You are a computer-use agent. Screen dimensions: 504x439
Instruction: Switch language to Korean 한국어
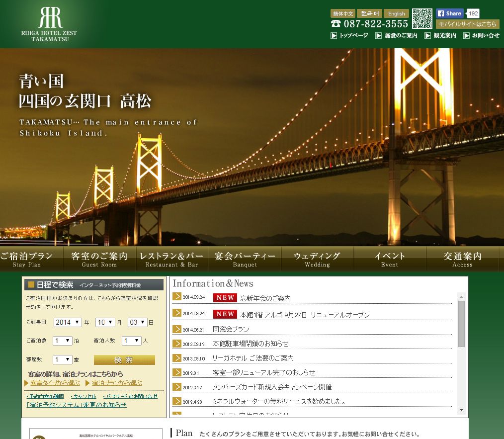369,13
